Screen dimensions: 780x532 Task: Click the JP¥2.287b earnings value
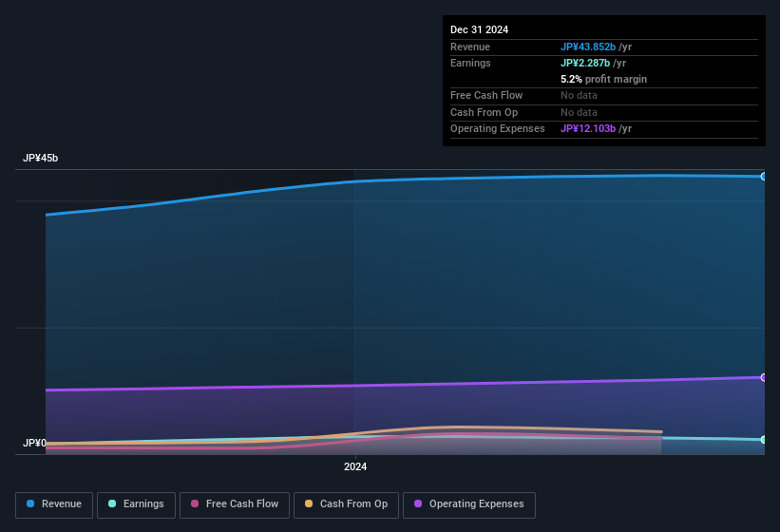pos(585,63)
